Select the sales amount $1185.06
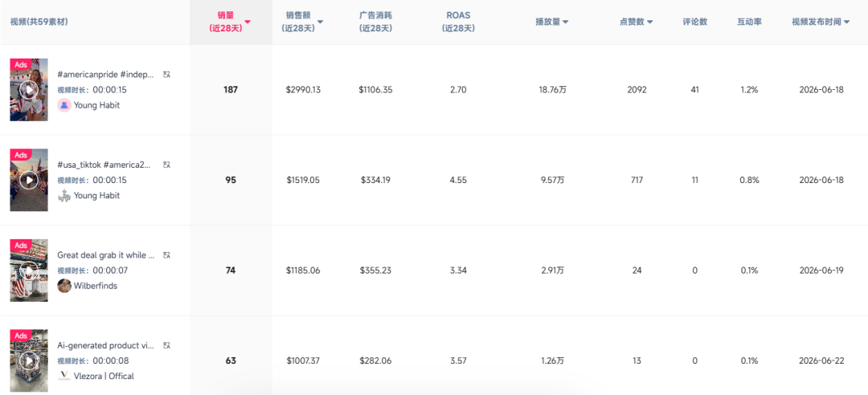868x395 pixels. tap(303, 271)
